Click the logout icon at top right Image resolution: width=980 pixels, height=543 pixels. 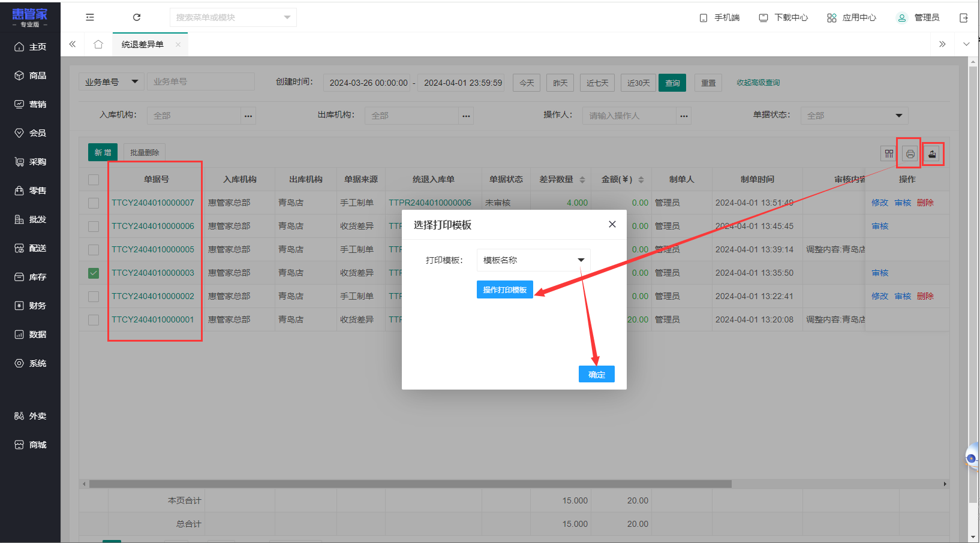coord(964,18)
